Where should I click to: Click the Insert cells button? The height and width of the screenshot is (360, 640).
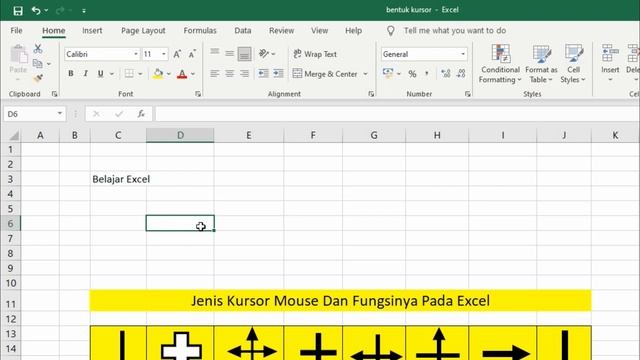coord(610,64)
